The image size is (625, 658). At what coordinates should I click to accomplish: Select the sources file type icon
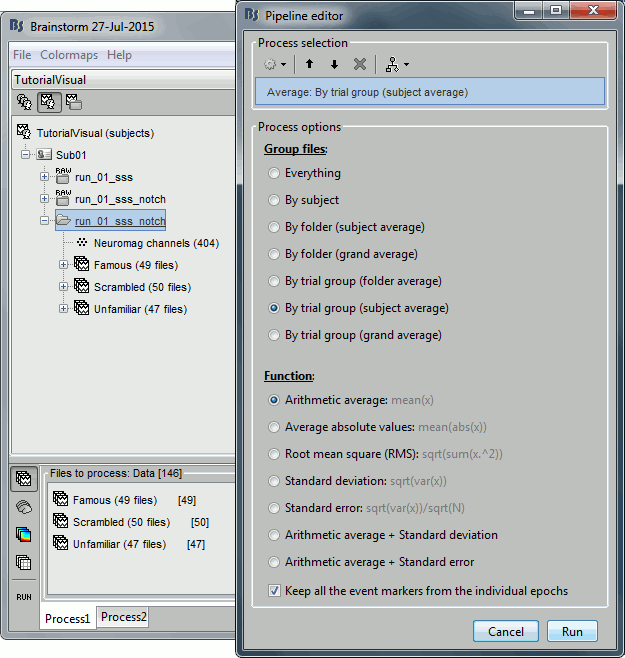click(x=23, y=508)
